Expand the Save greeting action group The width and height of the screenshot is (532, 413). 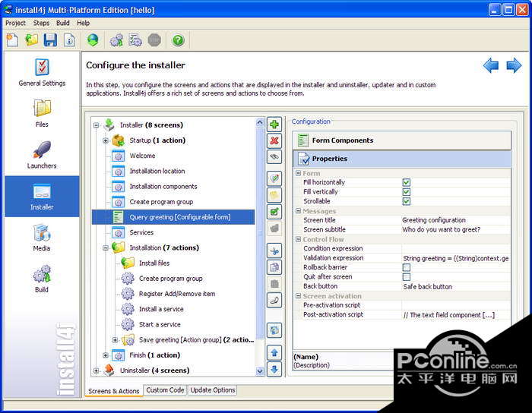pos(115,339)
